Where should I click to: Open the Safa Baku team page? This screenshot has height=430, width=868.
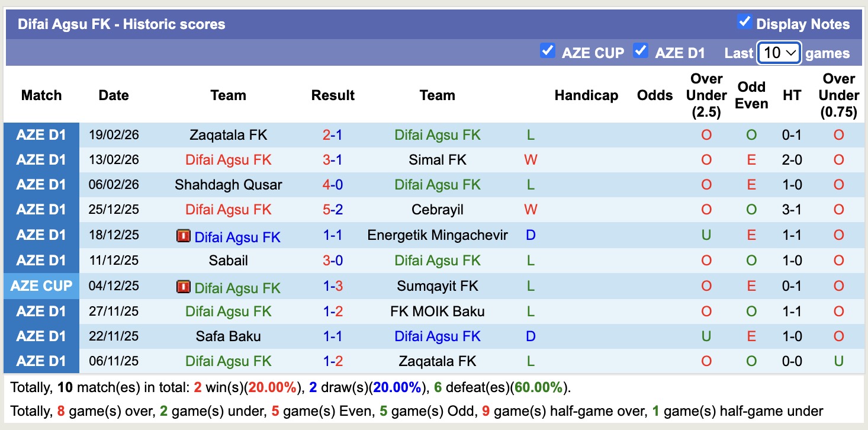pyautogui.click(x=228, y=336)
